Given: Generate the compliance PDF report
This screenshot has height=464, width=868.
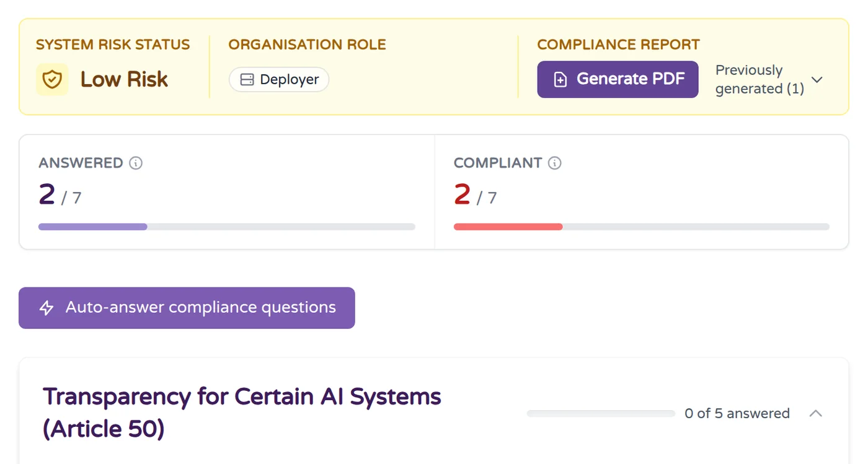Looking at the screenshot, I should pyautogui.click(x=618, y=79).
